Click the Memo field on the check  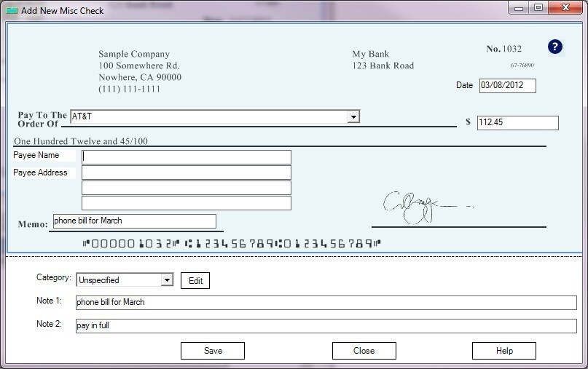point(133,221)
